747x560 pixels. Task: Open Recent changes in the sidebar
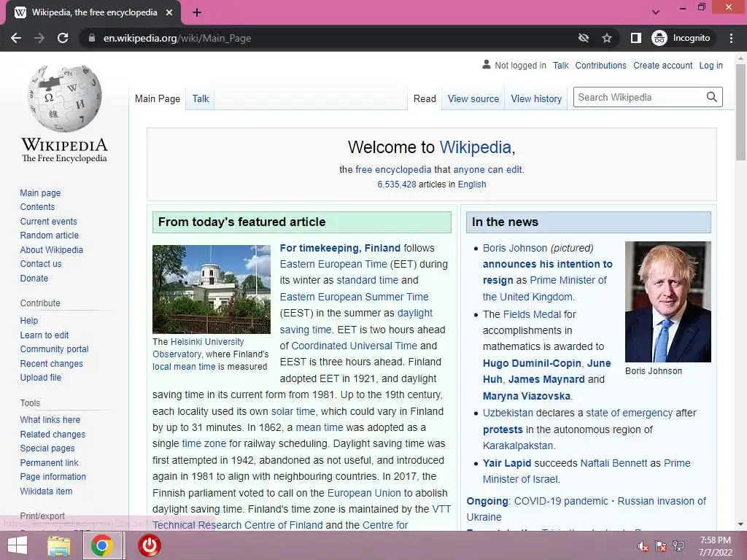click(x=52, y=363)
